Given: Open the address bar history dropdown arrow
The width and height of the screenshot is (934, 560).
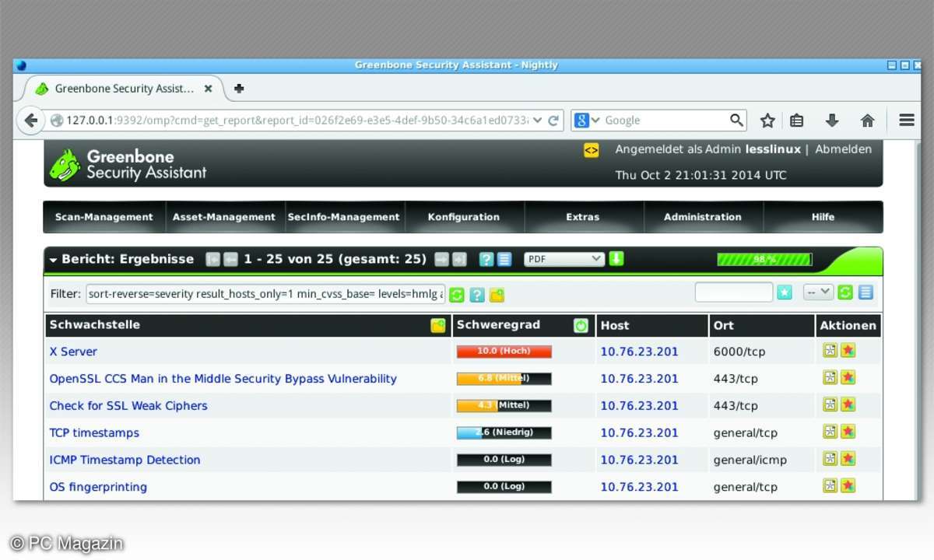Looking at the screenshot, I should [x=537, y=121].
